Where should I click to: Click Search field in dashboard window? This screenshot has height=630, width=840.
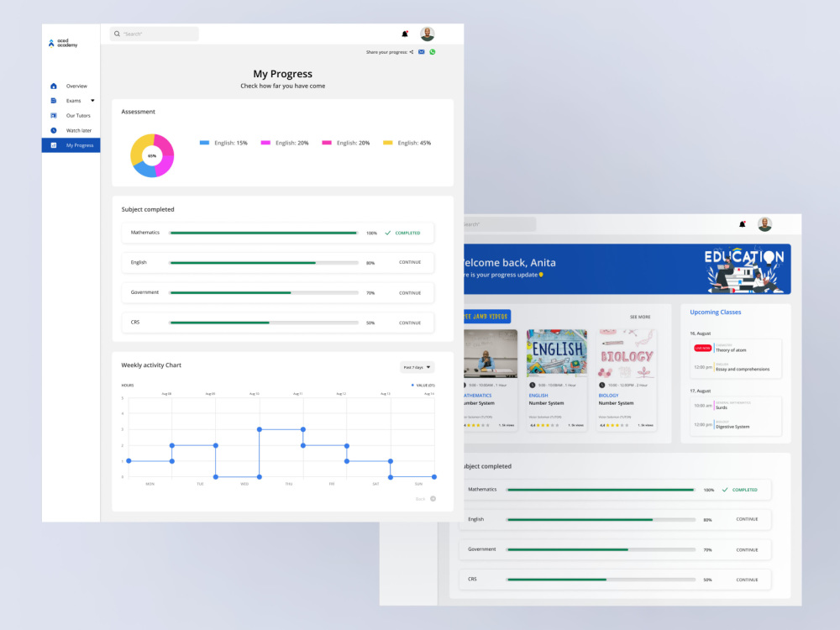[500, 224]
